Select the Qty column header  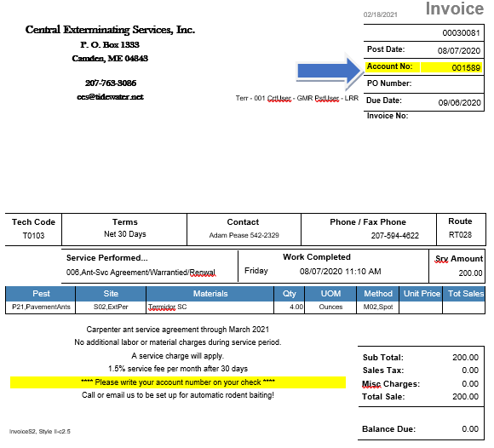click(290, 294)
